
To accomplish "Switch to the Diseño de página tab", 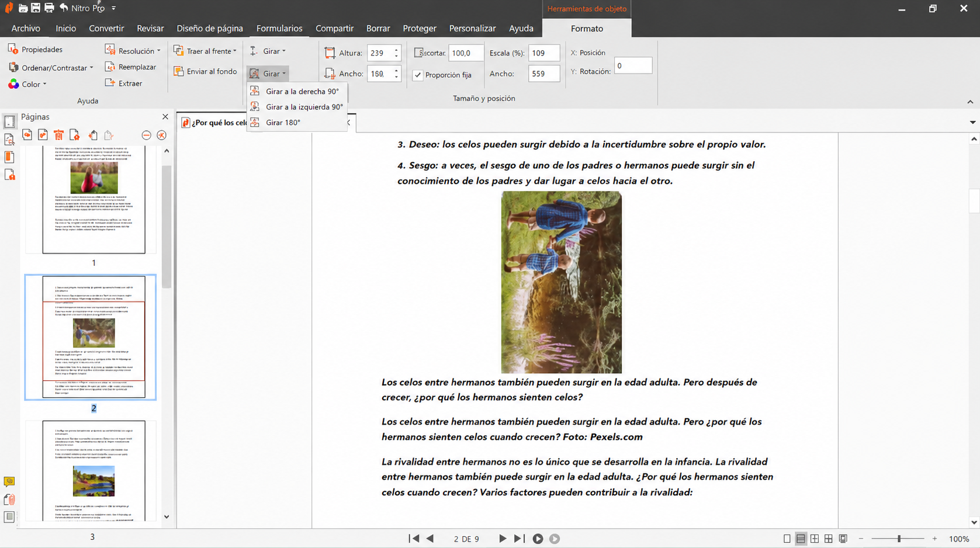I will point(210,28).
